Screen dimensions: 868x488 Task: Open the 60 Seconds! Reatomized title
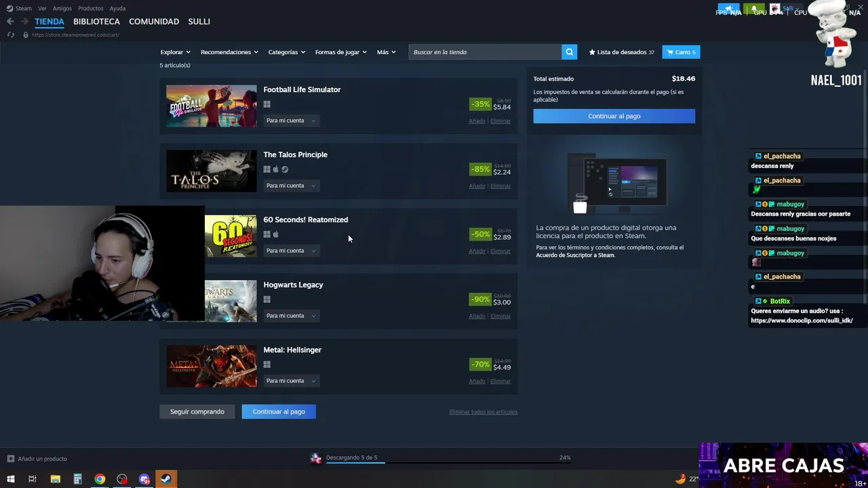(305, 220)
